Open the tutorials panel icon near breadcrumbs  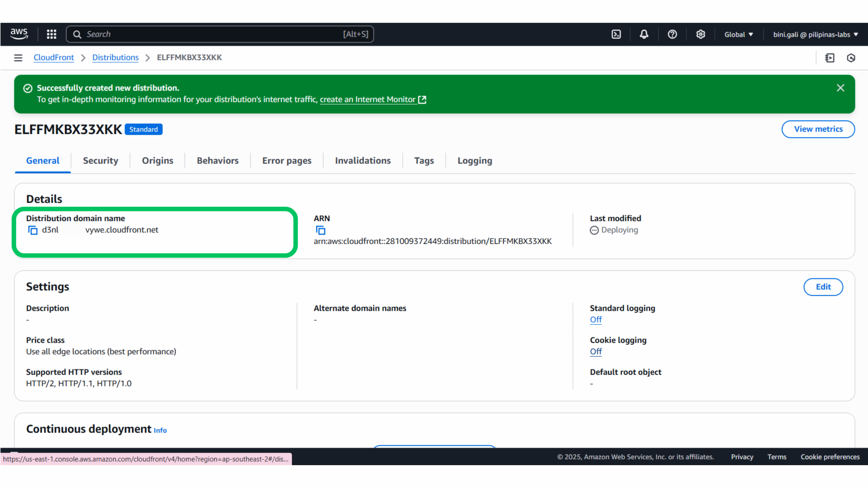coord(829,58)
